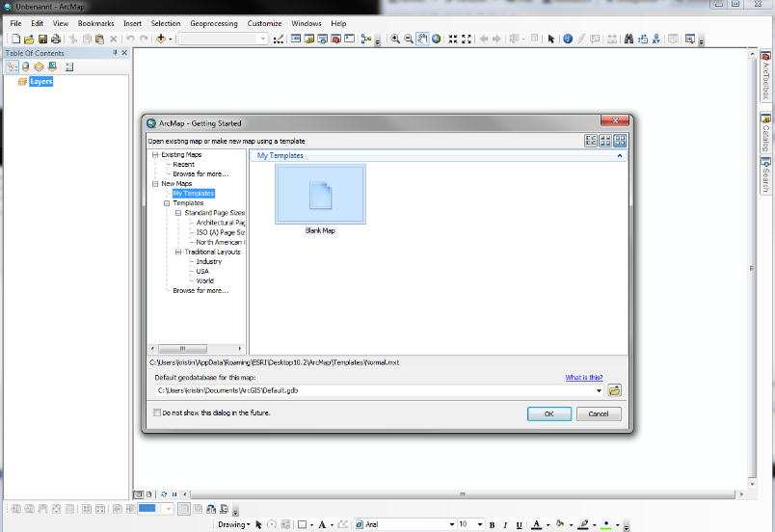Screen dimensions: 775x532
Task: Collapse the Templates tree node
Action: [x=167, y=203]
